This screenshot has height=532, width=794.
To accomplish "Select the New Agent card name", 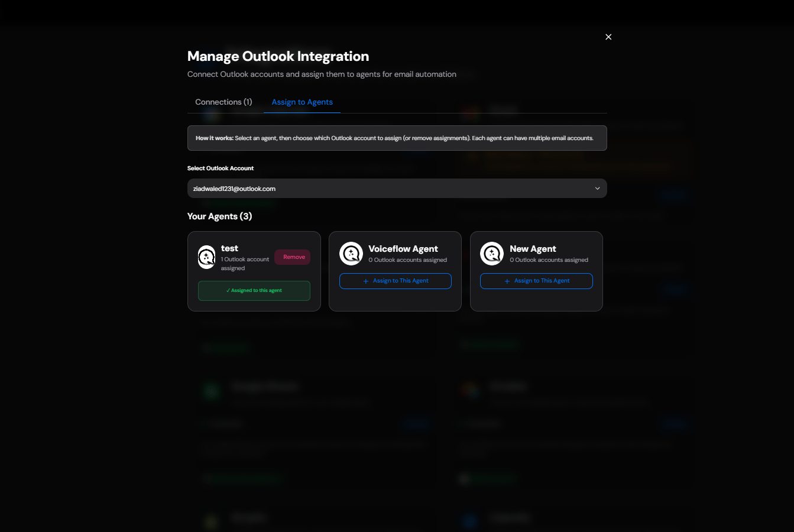I will (533, 249).
